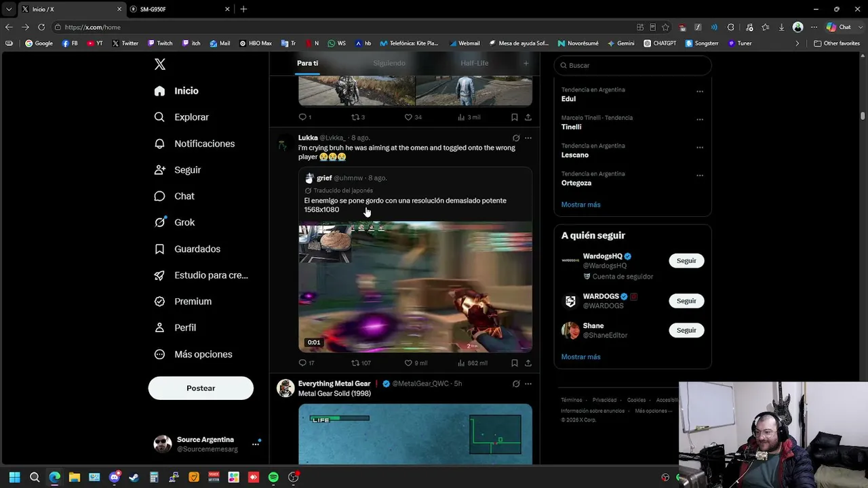Follow WardogsHQ with Seguir button
This screenshot has width=868, height=488.
[x=686, y=261]
